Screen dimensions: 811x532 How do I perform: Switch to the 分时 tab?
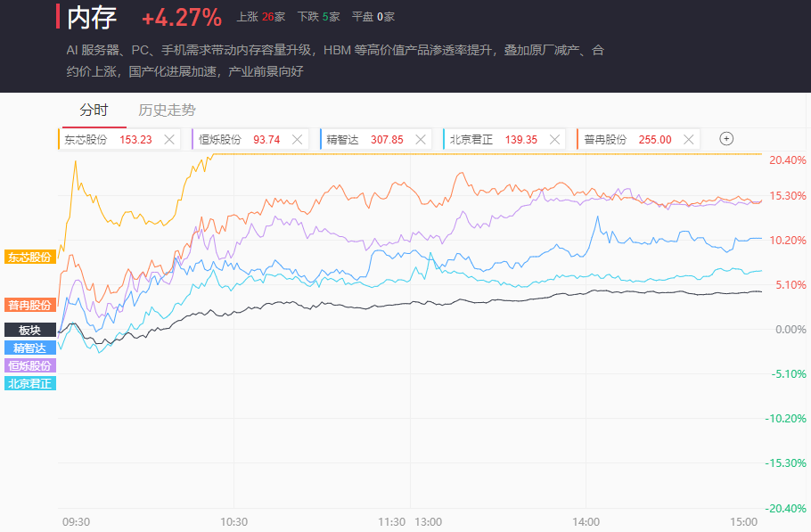(94, 110)
